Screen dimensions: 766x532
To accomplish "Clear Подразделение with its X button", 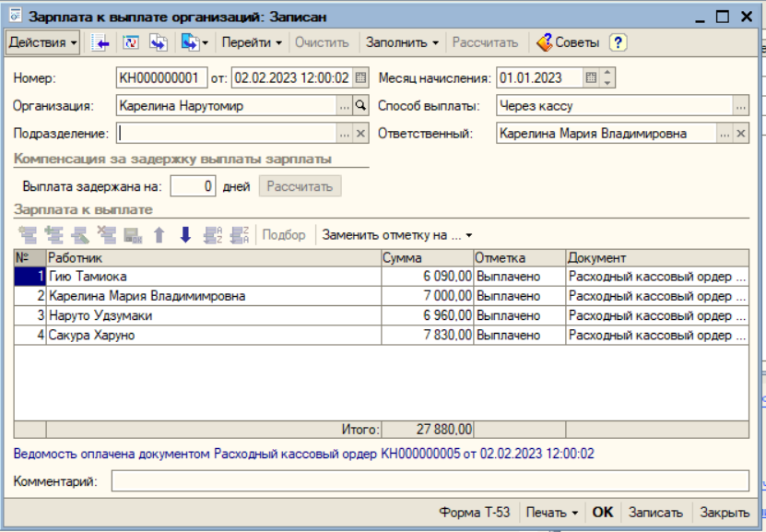I will (360, 134).
